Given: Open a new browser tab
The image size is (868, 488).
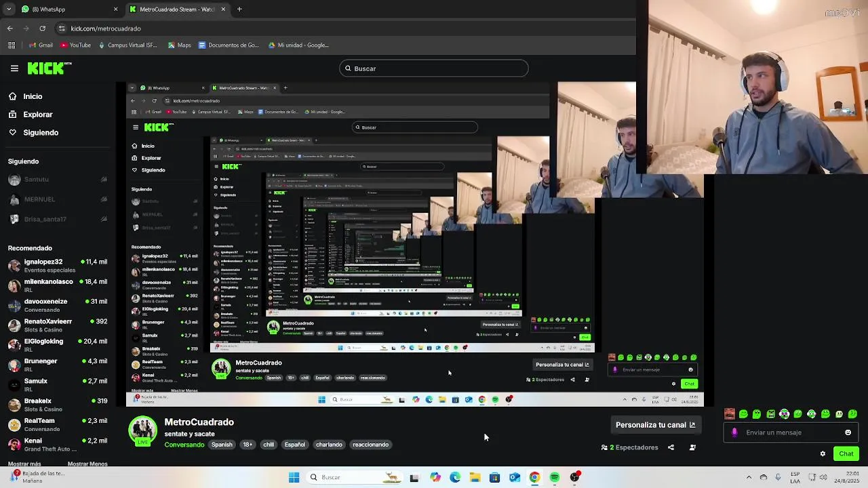Looking at the screenshot, I should [x=239, y=9].
